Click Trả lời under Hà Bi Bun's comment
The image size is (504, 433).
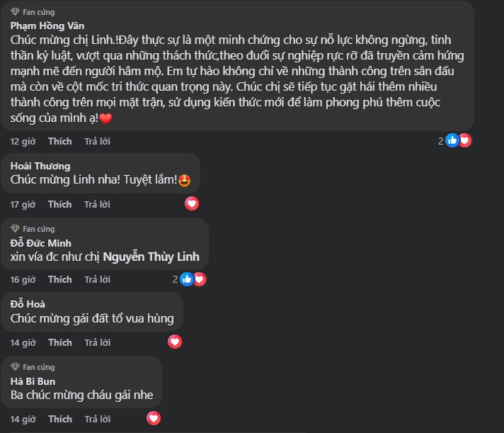coord(97,419)
